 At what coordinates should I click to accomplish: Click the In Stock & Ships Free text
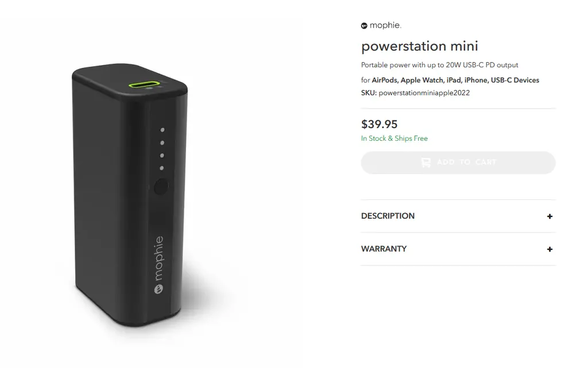394,138
